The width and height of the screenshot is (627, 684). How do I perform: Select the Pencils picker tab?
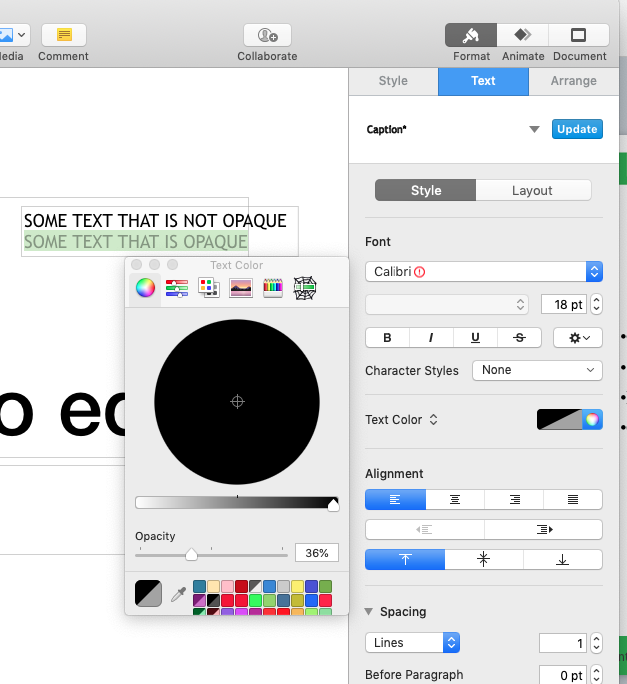(x=273, y=288)
